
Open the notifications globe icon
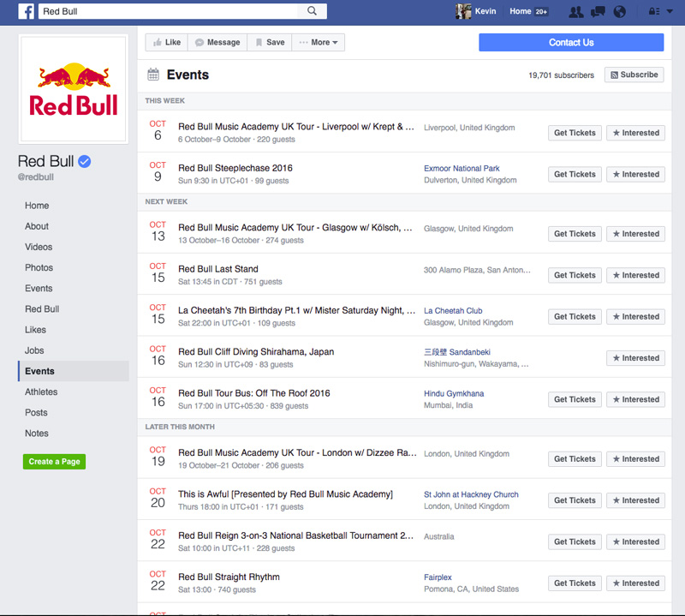click(619, 11)
